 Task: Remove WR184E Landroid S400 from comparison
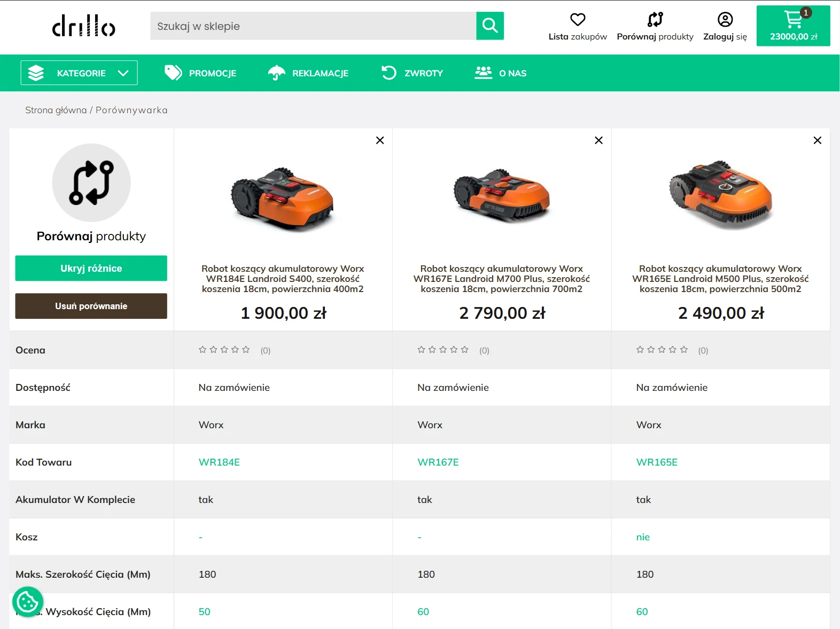380,140
